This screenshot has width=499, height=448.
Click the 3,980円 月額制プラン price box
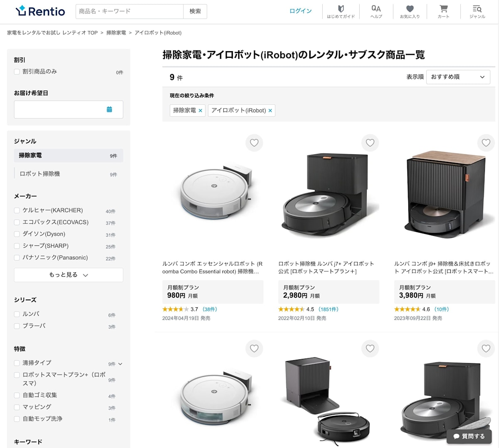(x=445, y=292)
